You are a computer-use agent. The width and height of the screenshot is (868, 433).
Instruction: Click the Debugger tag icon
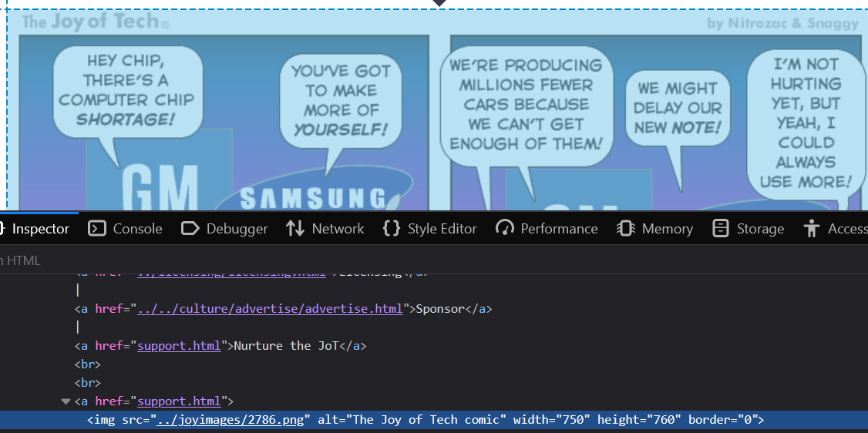(x=190, y=228)
